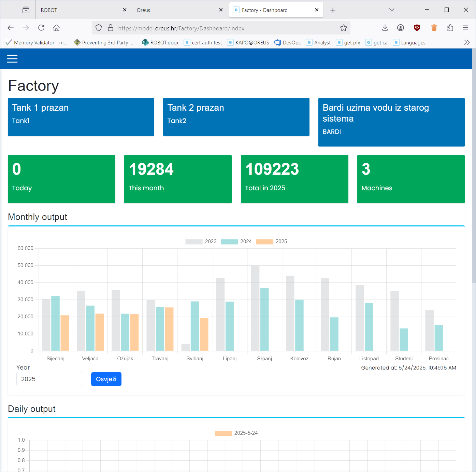This screenshot has width=476, height=472.
Task: Expand the list all tabs chevron
Action: (392, 10)
